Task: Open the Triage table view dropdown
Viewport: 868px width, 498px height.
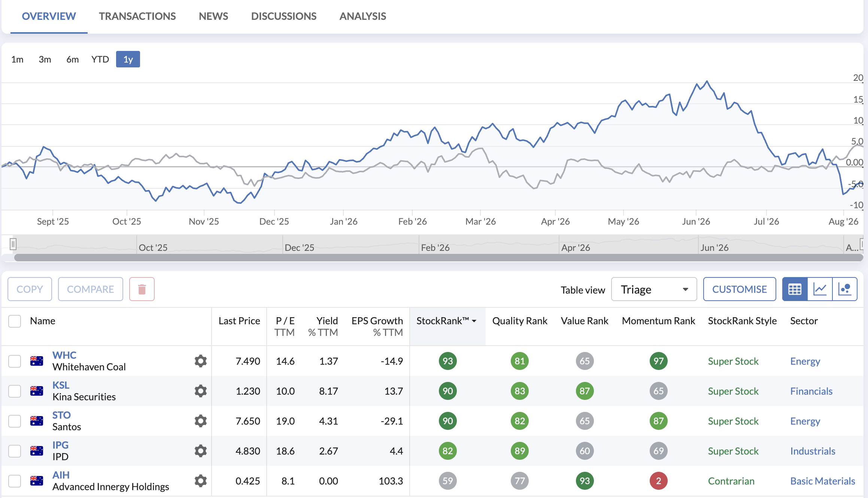Action: click(654, 289)
